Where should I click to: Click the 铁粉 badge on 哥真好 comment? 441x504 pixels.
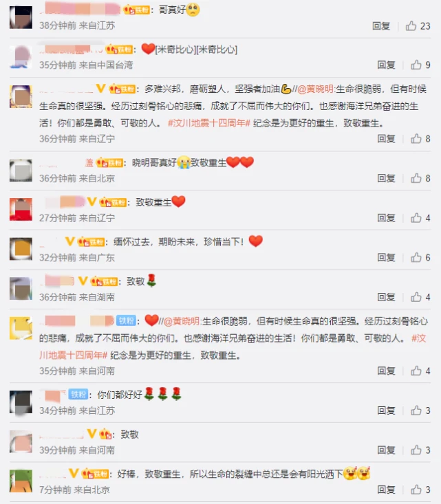pyautogui.click(x=136, y=10)
